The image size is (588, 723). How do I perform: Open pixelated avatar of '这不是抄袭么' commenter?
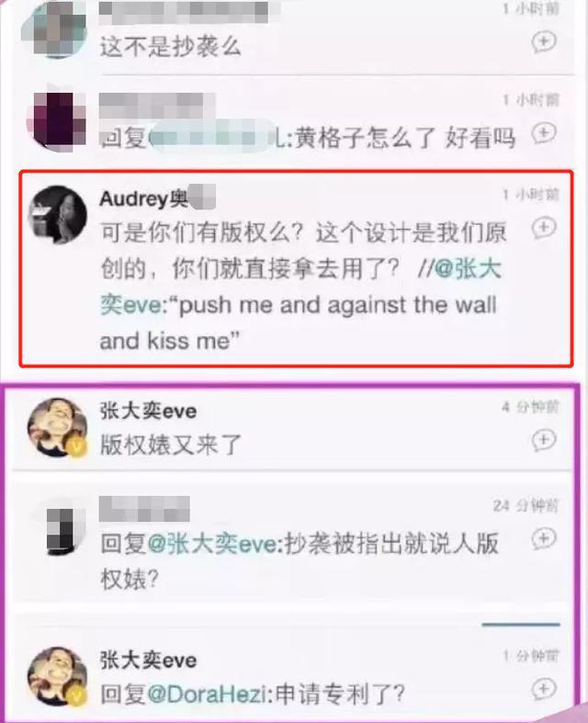[55, 28]
